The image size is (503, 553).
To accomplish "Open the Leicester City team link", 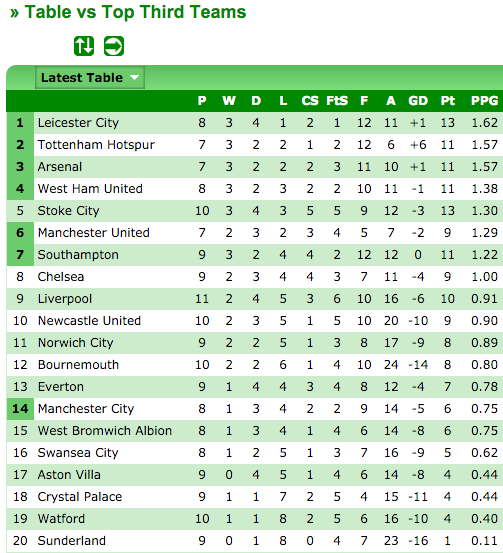I will tap(78, 123).
